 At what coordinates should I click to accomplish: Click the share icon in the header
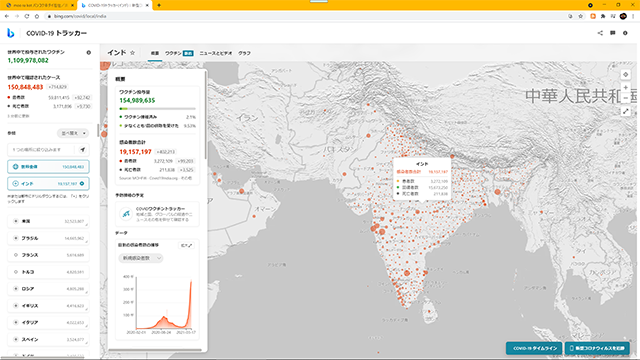pyautogui.click(x=600, y=33)
